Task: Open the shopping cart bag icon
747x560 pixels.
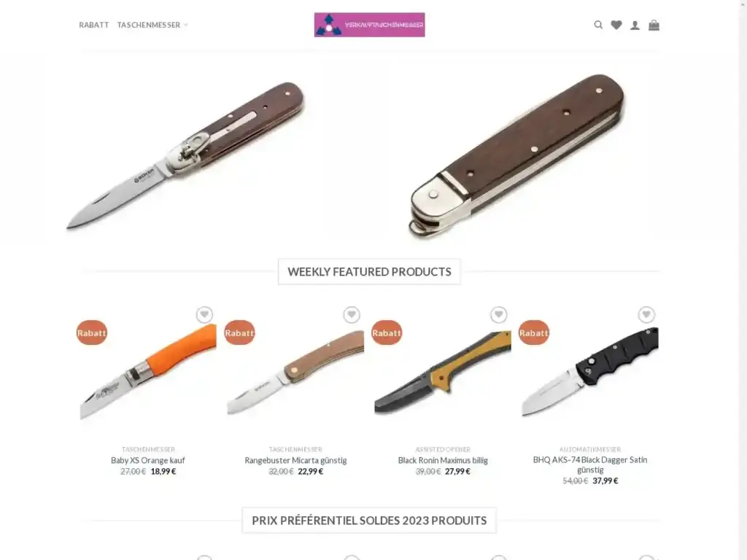Action: pos(654,25)
